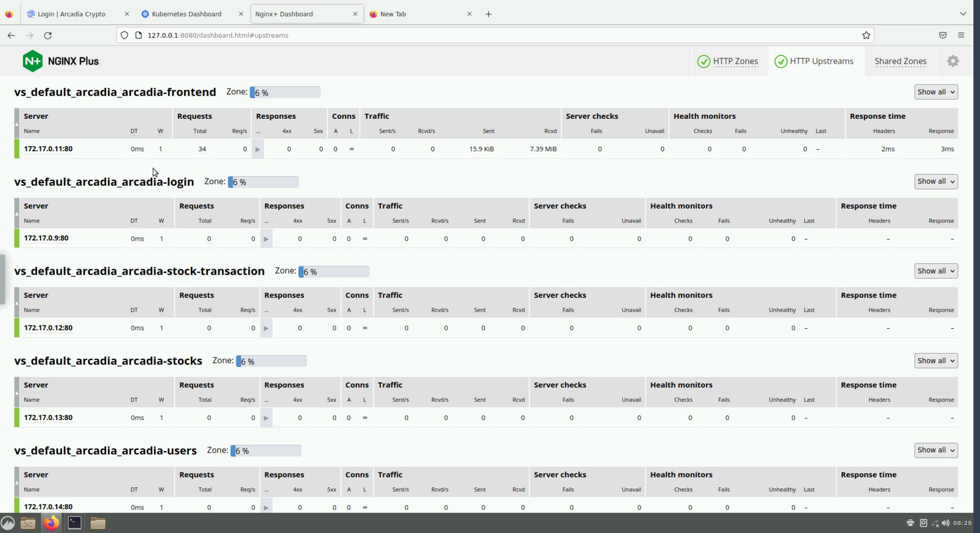The image size is (980, 533).
Task: Click server name 172.17.0.12:80
Action: coord(48,328)
